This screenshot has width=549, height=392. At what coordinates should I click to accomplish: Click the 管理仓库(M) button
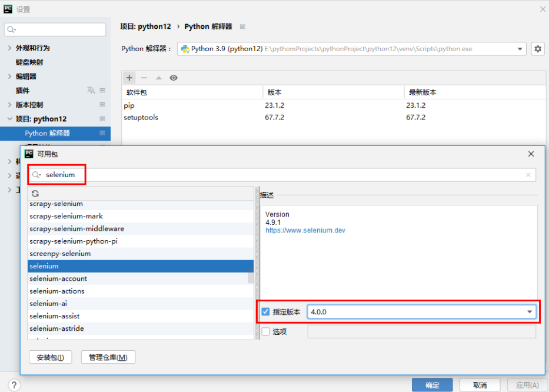point(108,357)
